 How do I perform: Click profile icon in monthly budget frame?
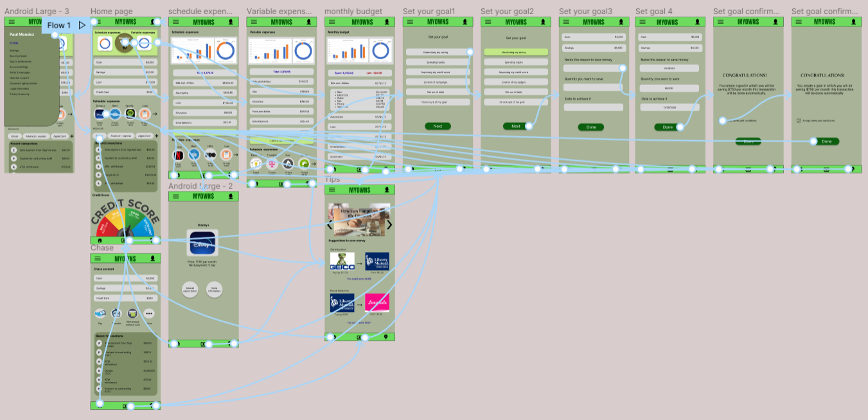pos(387,22)
